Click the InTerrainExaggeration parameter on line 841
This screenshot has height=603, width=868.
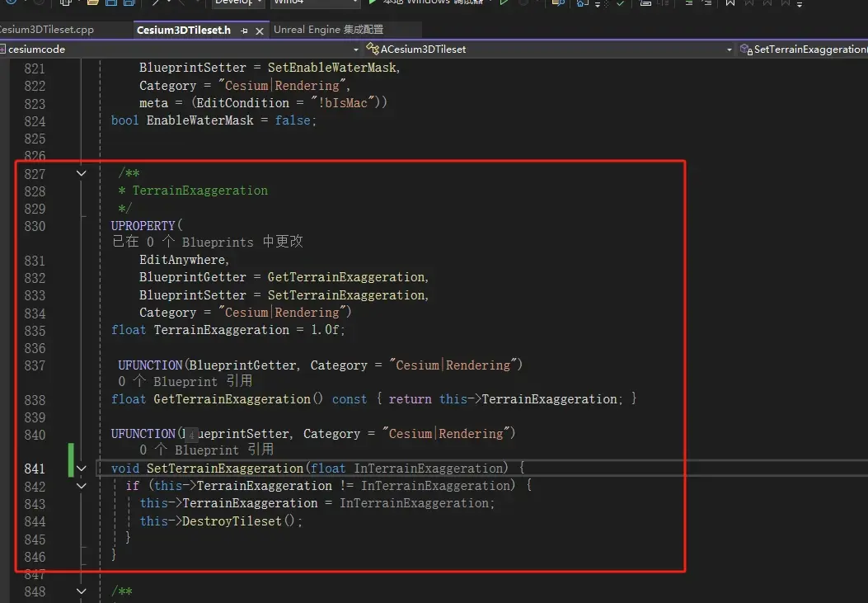pyautogui.click(x=429, y=469)
